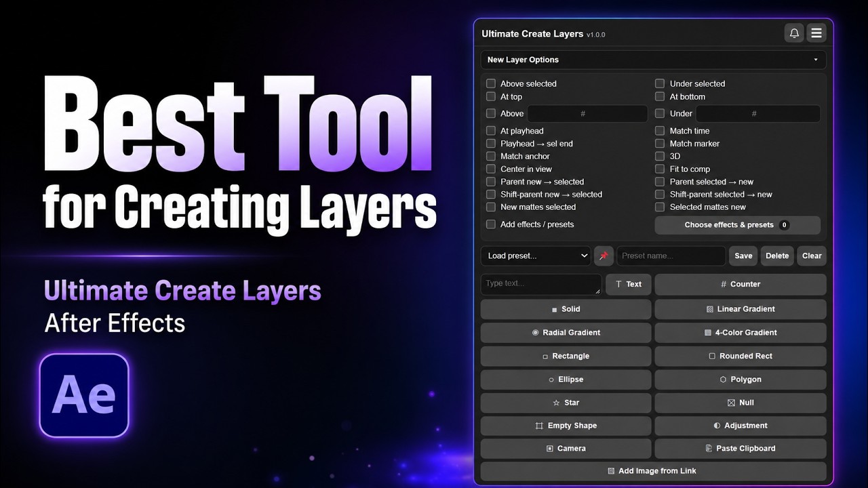
Task: Open the hamburger menu icon
Action: point(816,33)
